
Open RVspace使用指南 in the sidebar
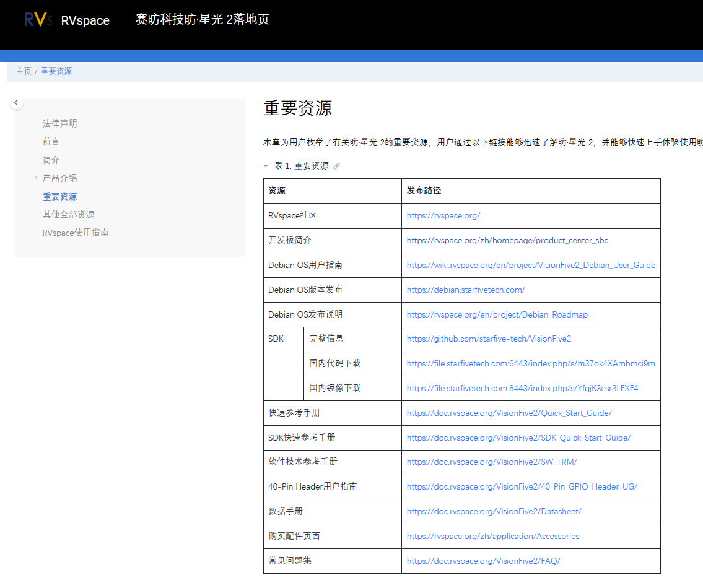coord(76,233)
